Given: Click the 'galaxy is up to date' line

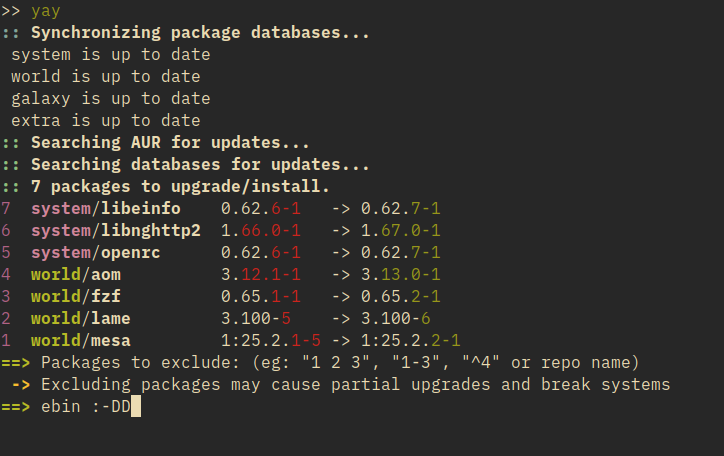Looking at the screenshot, I should click(x=110, y=99).
